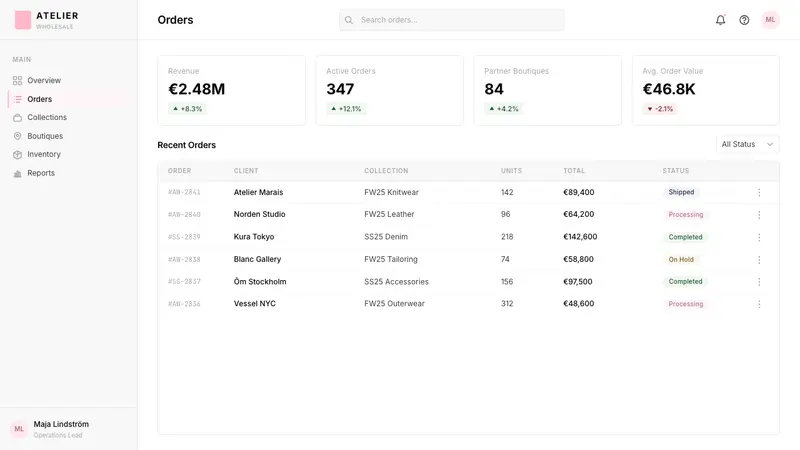This screenshot has height=450, width=800.
Task: Click client name Blanc Gallery
Action: point(257,259)
